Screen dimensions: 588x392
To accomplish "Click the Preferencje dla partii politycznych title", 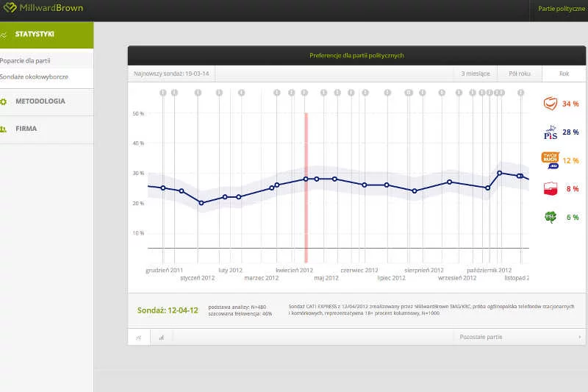I will pyautogui.click(x=356, y=55).
